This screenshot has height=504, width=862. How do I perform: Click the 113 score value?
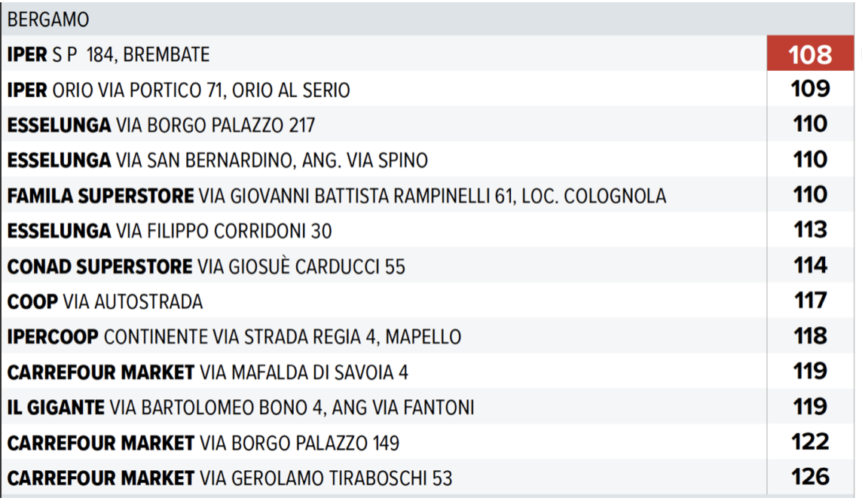click(810, 230)
